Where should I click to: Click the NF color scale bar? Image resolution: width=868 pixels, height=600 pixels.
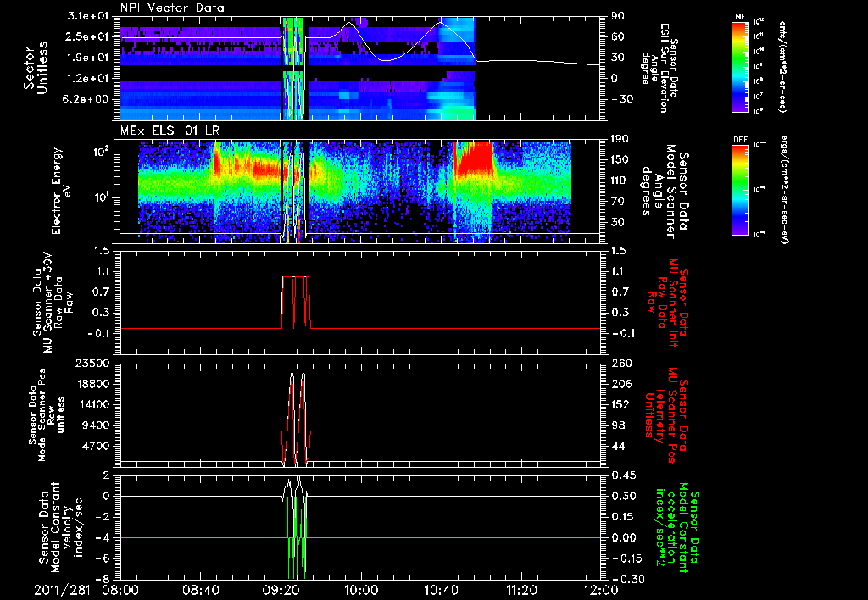pos(740,67)
